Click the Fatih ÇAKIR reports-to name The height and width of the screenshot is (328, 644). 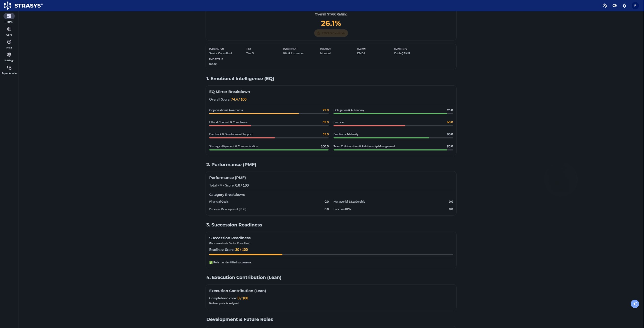pos(402,53)
